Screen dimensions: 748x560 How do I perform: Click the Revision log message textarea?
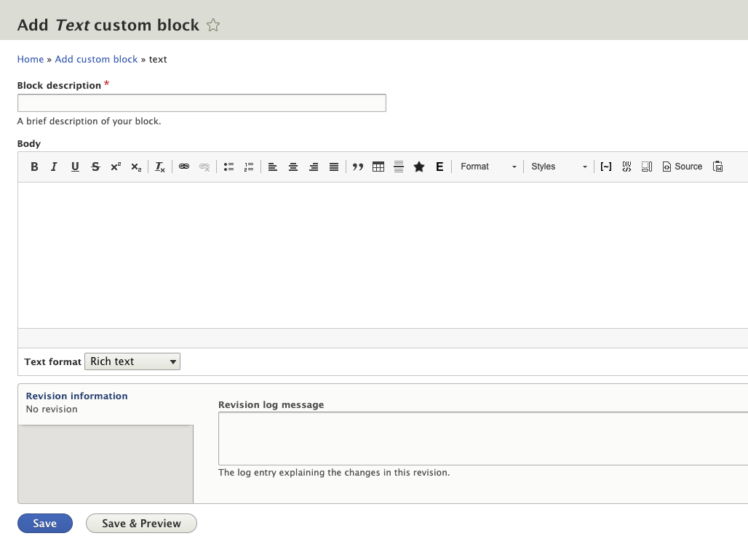482,439
